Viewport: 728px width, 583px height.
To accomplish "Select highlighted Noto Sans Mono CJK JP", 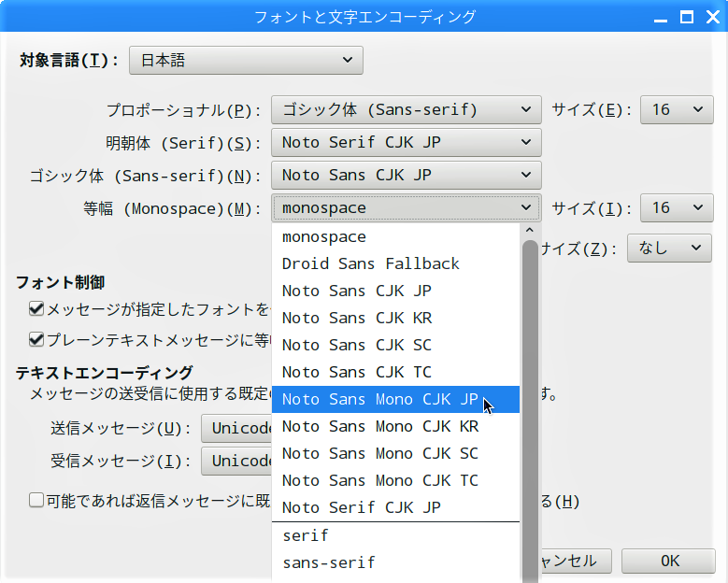I will [395, 399].
